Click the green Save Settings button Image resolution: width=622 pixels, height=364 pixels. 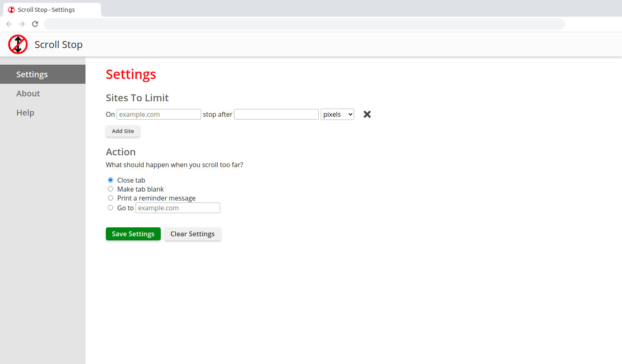(133, 234)
